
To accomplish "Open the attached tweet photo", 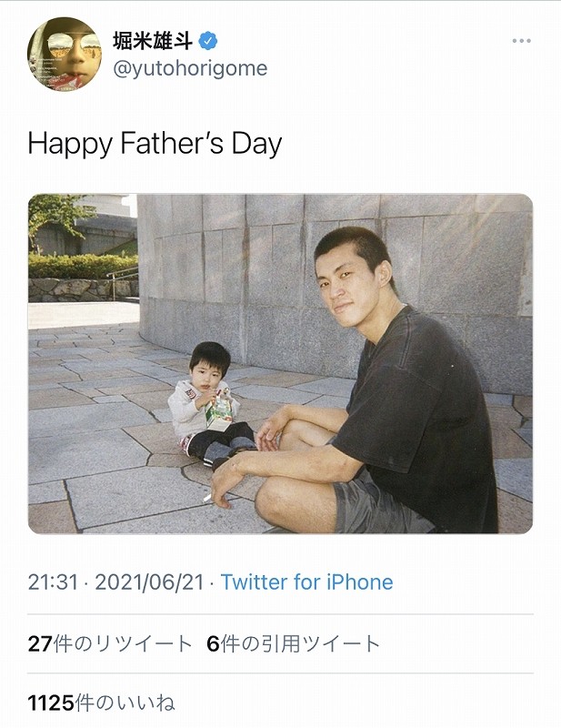I will [x=280, y=363].
